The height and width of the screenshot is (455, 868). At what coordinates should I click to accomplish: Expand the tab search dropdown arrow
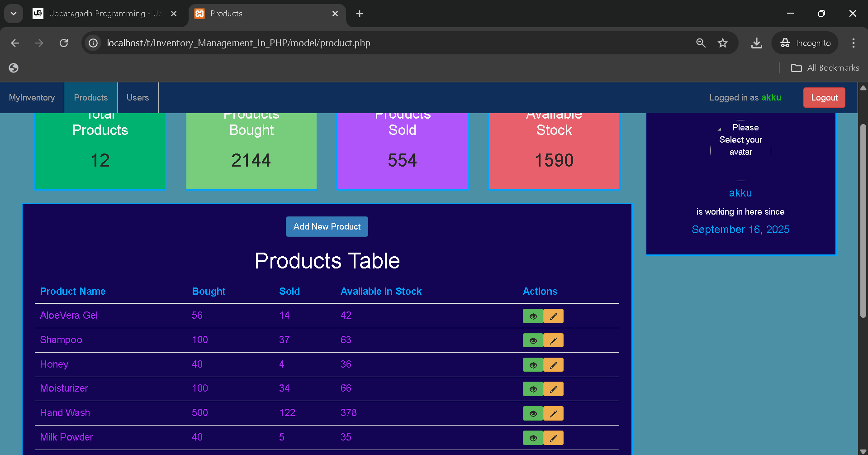pyautogui.click(x=14, y=14)
